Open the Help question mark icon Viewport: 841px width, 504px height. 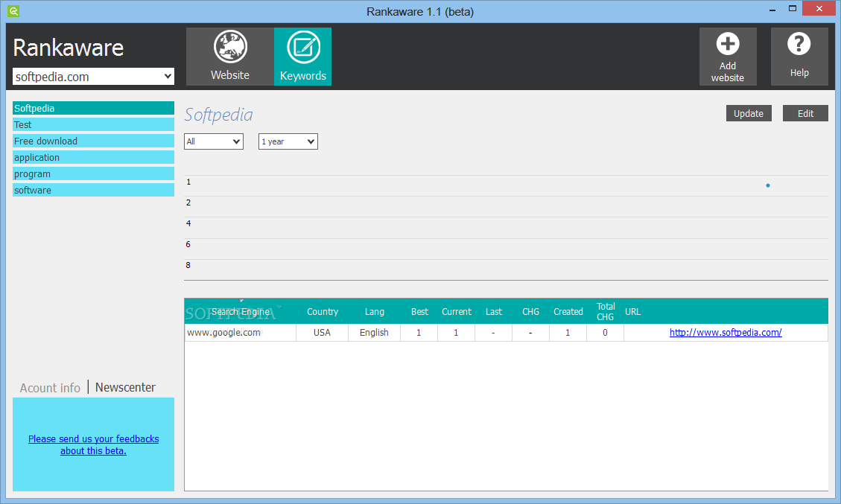point(799,57)
